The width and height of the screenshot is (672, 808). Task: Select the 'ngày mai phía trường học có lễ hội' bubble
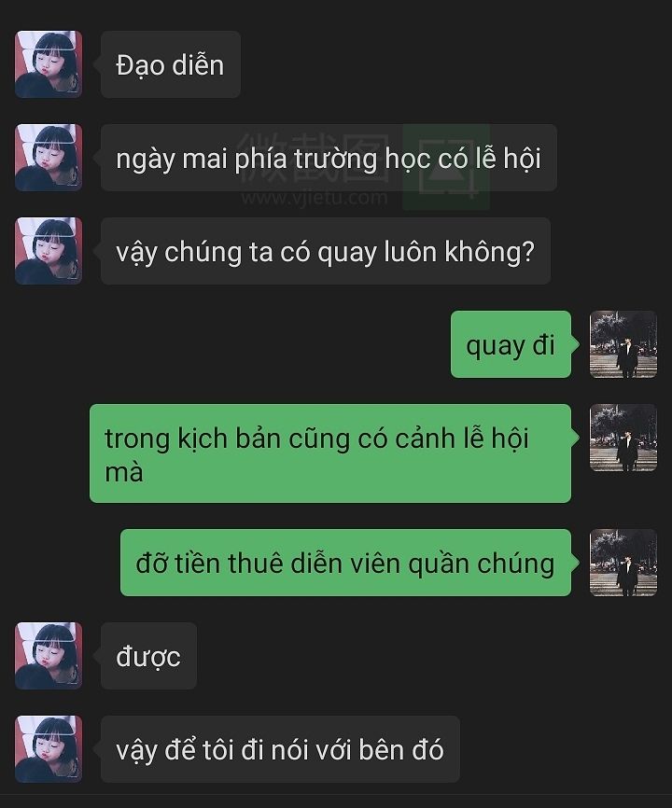pos(329,158)
